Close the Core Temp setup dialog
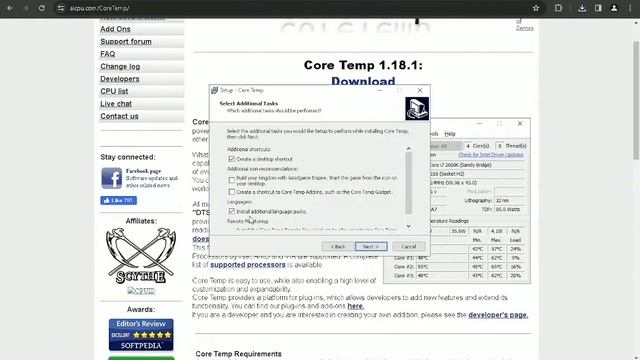The height and width of the screenshot is (360, 640). 420,90
